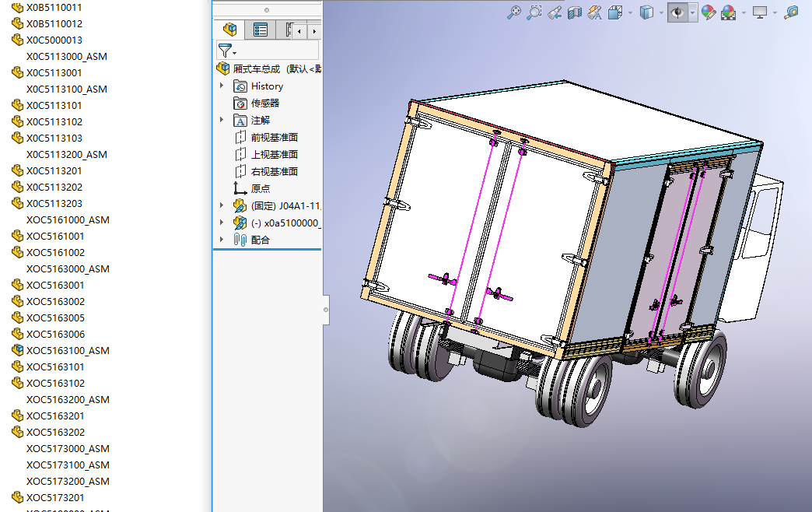Select file XOC5163000_ASM in the list
The height and width of the screenshot is (512, 812).
68,269
